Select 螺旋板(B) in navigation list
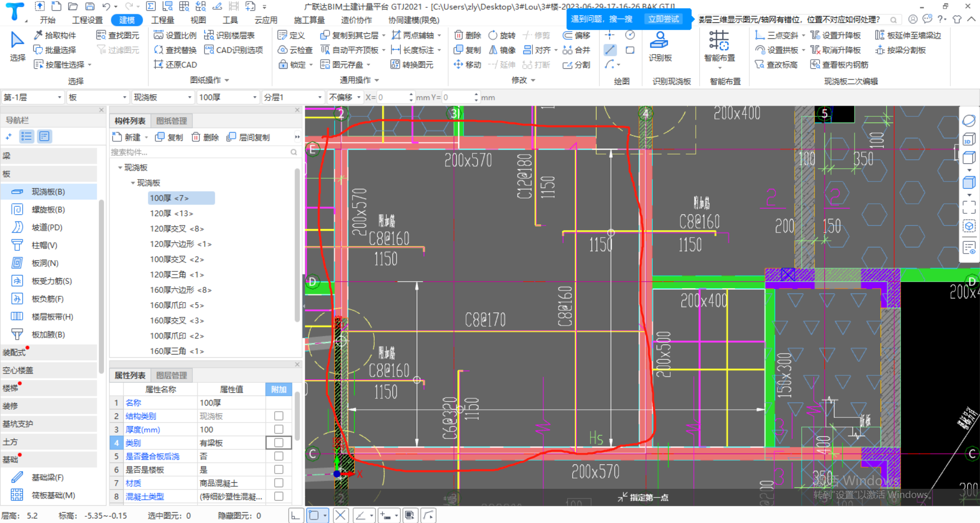This screenshot has height=523, width=980. [x=48, y=210]
